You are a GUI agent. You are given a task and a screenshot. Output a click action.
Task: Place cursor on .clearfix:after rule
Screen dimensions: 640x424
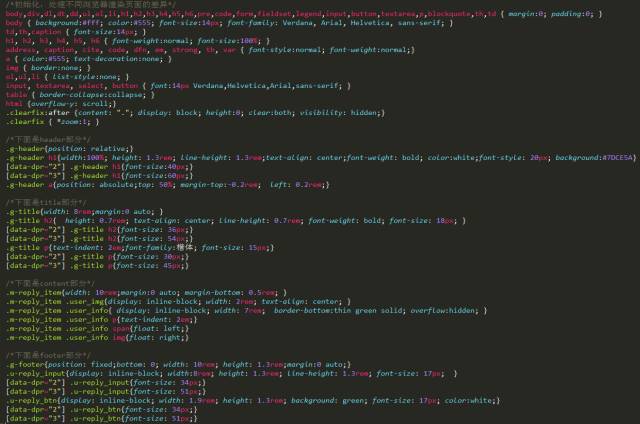195,113
